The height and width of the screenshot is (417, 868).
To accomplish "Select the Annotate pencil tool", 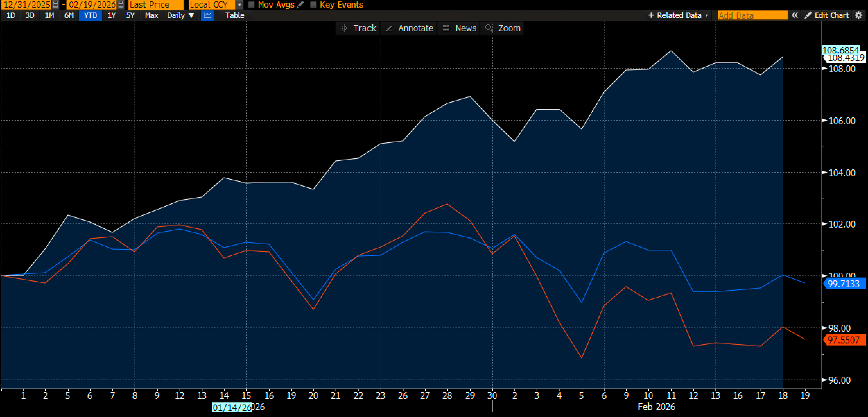I will [x=409, y=28].
